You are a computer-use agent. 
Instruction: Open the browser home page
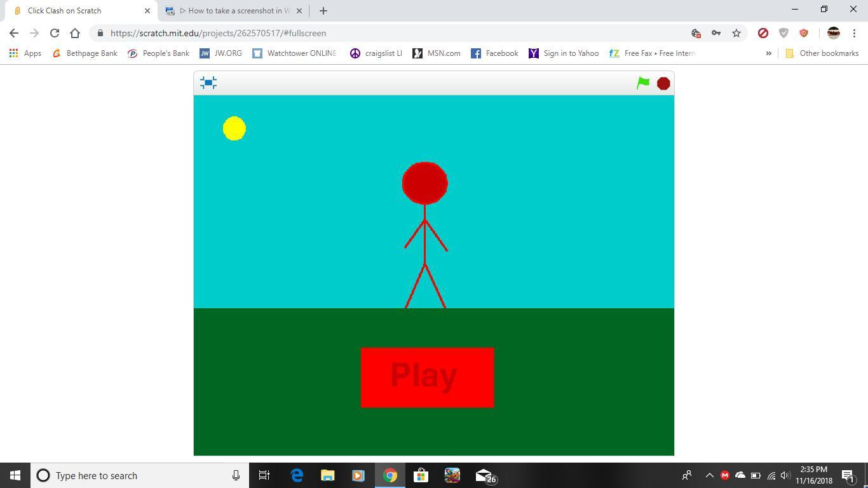click(x=75, y=33)
